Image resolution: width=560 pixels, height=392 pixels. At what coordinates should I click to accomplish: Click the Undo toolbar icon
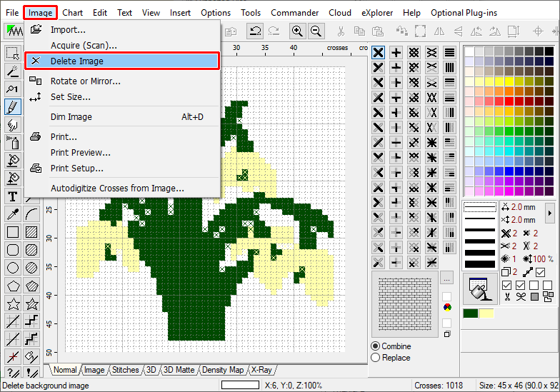[255, 31]
